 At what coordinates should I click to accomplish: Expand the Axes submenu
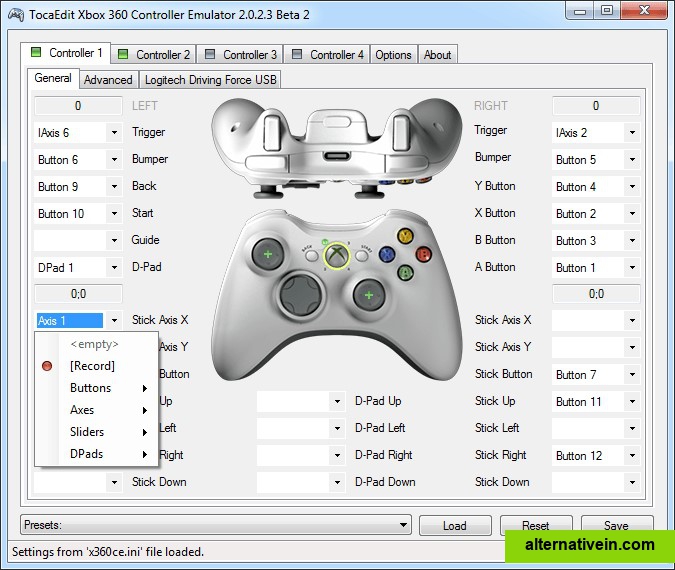click(97, 410)
